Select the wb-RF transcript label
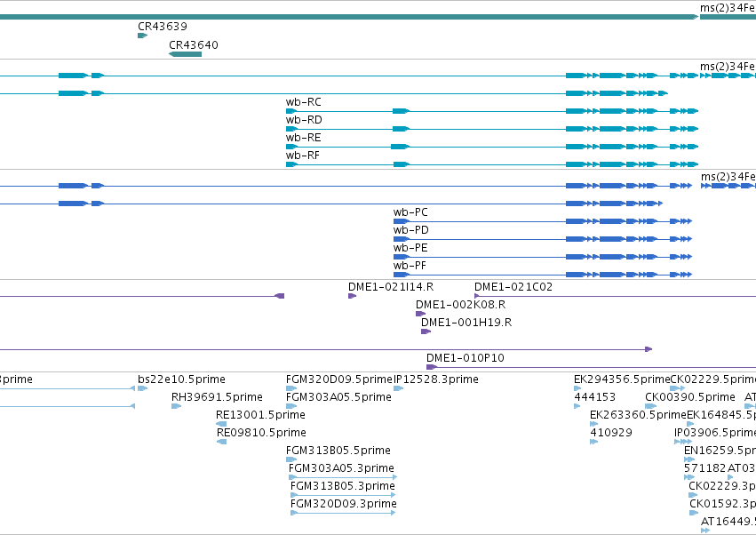 point(303,156)
